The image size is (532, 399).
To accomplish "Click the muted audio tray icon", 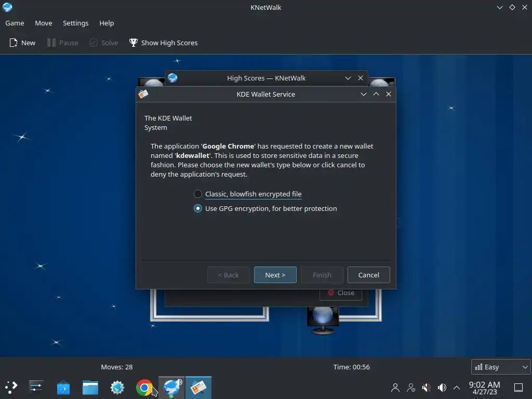I will [x=426, y=388].
